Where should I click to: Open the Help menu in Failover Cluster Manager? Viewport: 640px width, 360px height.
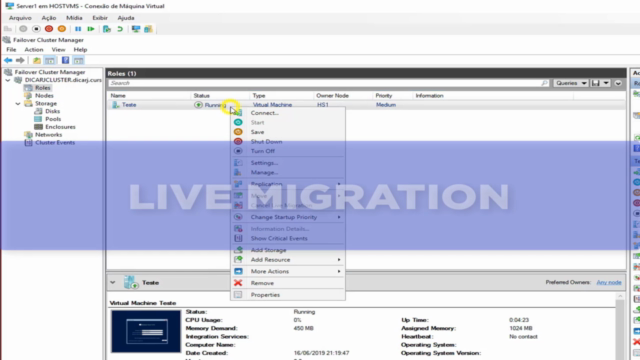80,49
